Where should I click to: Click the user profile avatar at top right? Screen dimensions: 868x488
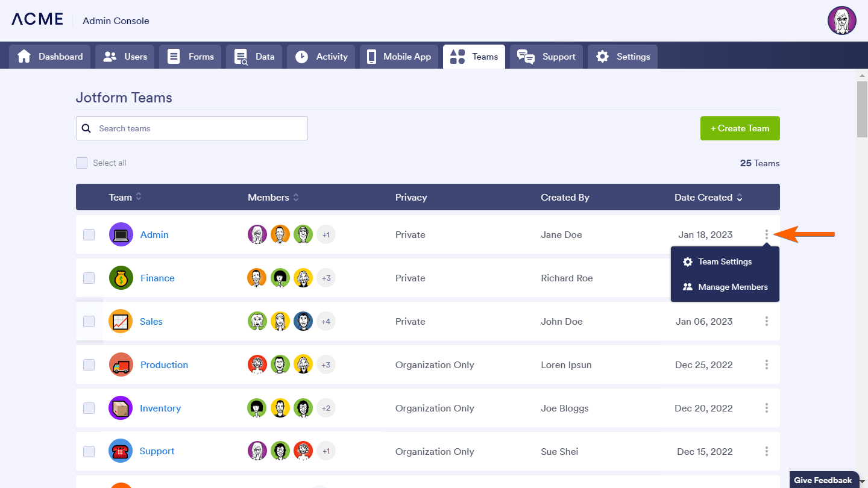(x=841, y=21)
